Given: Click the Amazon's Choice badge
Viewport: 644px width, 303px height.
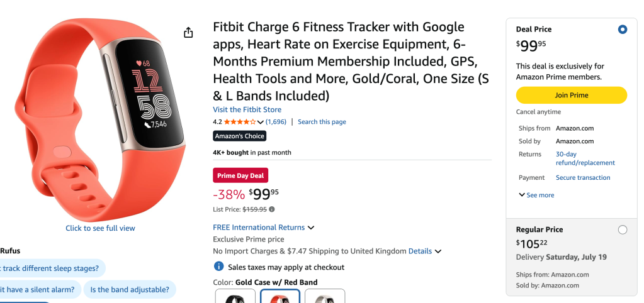Looking at the screenshot, I should pyautogui.click(x=239, y=136).
